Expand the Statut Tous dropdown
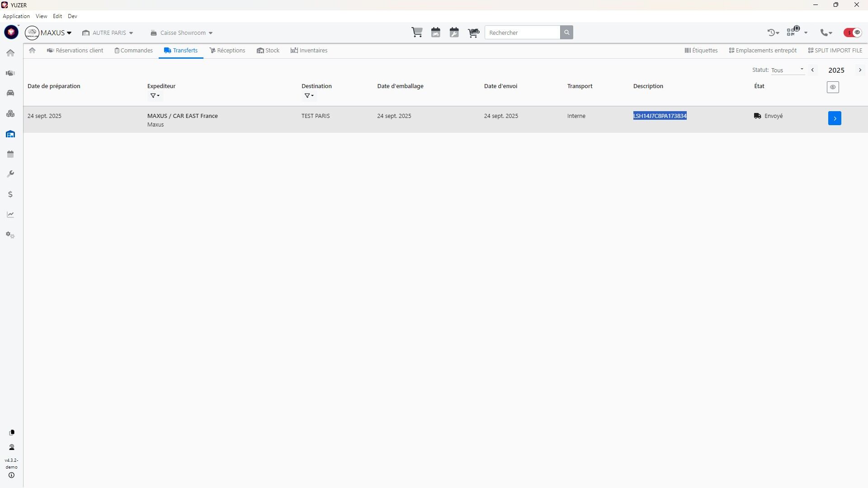The height and width of the screenshot is (488, 868). pyautogui.click(x=788, y=70)
